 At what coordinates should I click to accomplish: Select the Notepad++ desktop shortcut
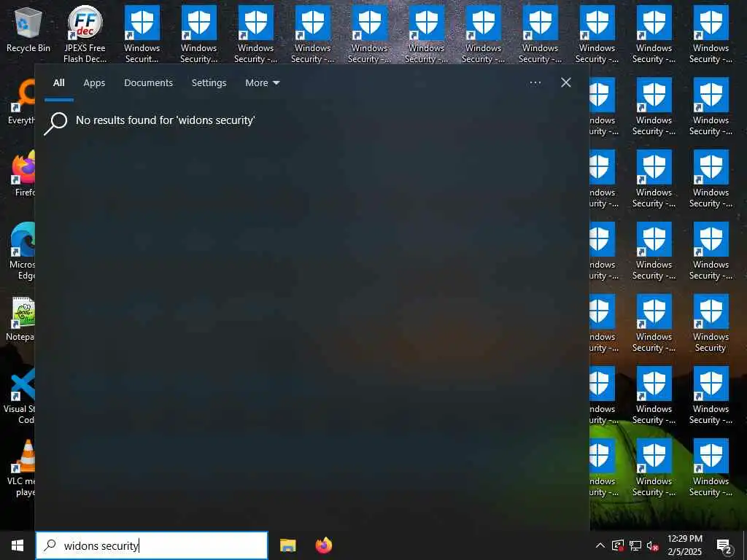point(20,319)
